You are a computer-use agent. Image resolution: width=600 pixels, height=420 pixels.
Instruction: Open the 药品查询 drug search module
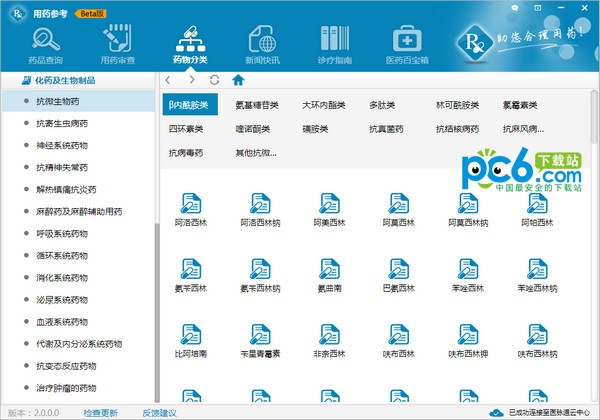coord(47,45)
